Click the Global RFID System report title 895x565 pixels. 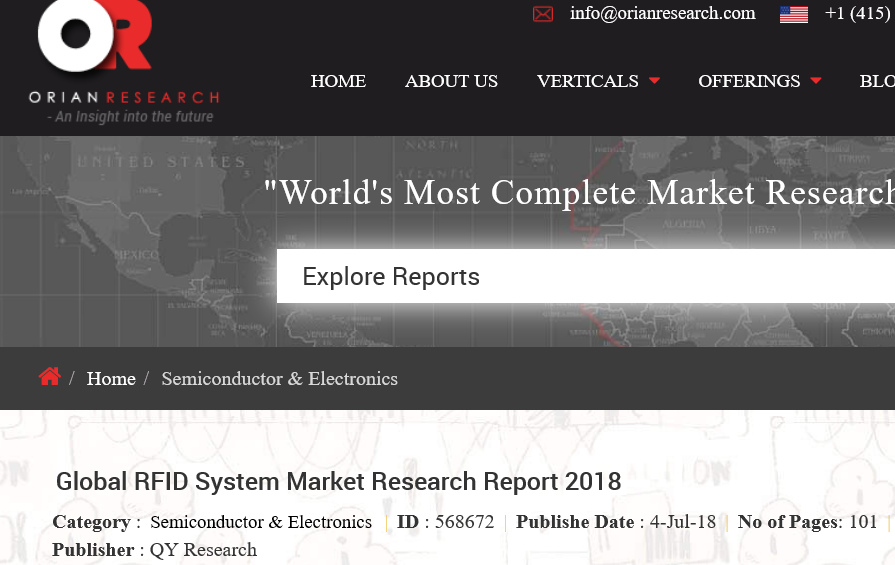coord(338,481)
